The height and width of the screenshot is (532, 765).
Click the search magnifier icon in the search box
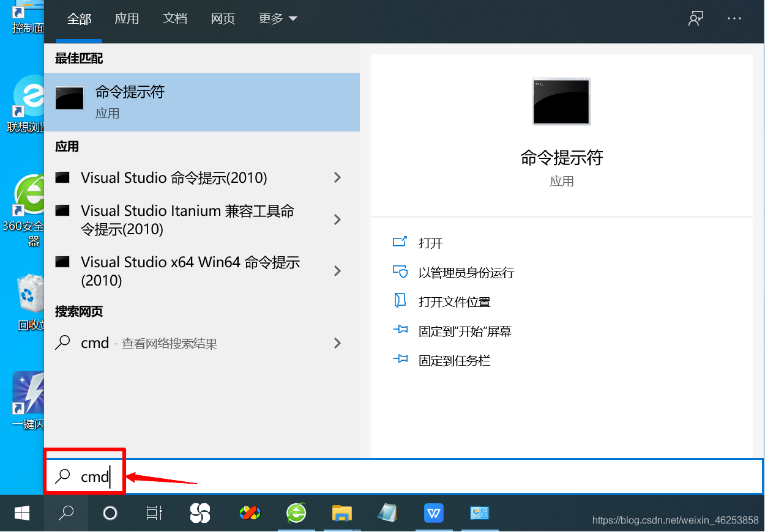click(62, 476)
